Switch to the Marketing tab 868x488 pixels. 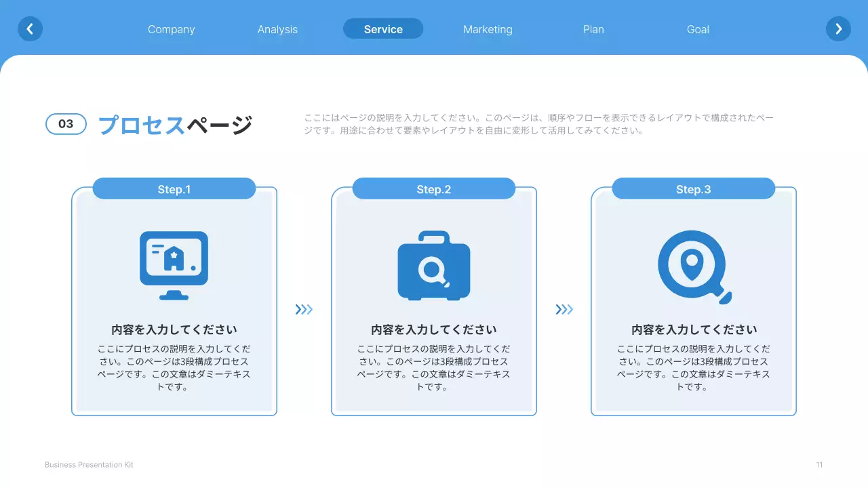[488, 29]
